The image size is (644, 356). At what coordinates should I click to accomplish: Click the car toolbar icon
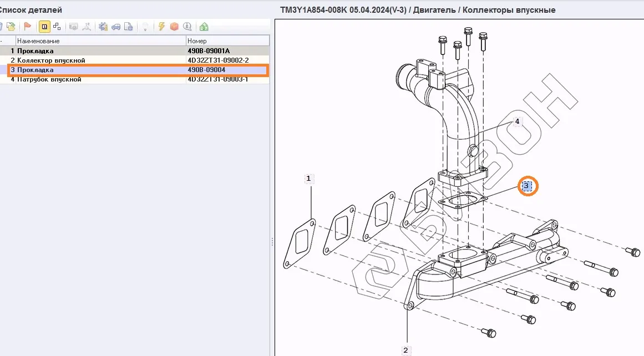[116, 27]
